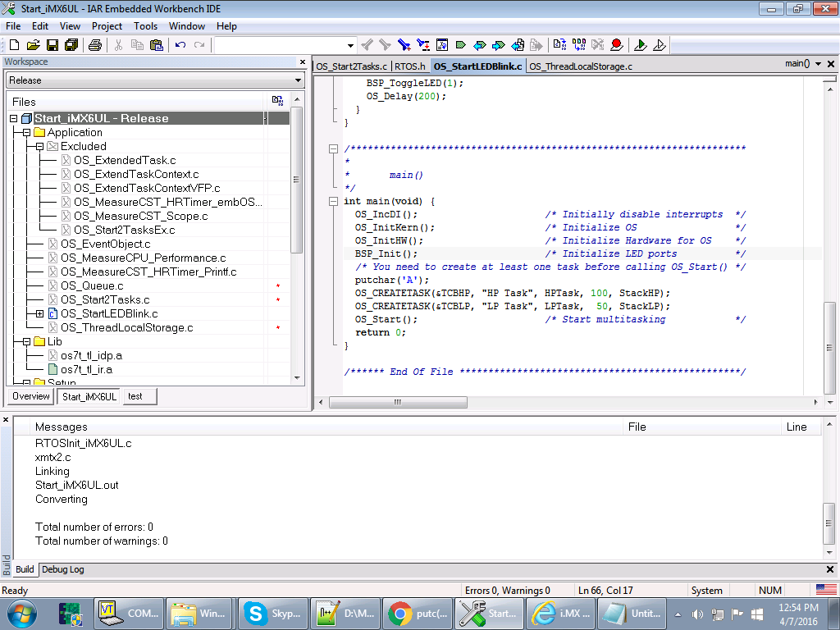
Task: Click the Replace toolbar icon
Action: coord(422,45)
